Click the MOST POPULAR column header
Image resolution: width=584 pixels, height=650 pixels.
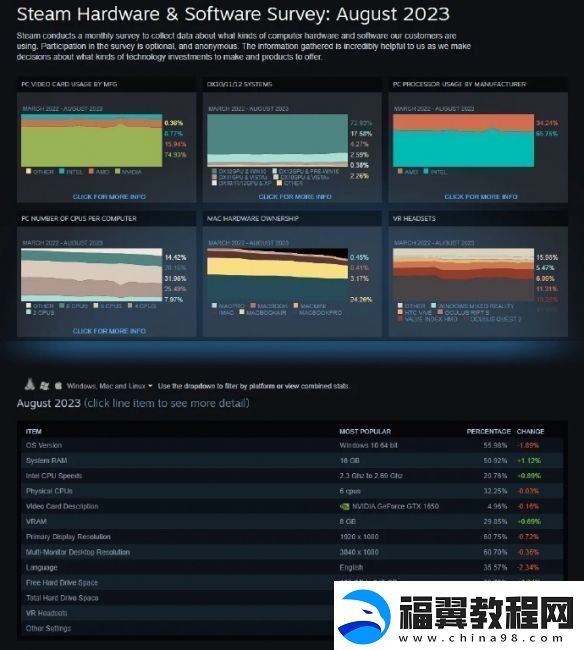365,432
